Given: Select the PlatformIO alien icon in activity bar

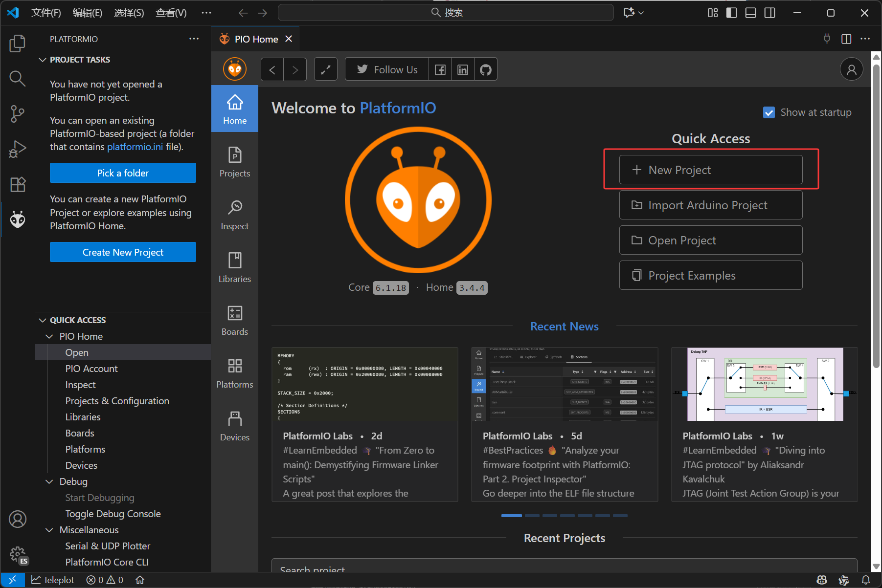Looking at the screenshot, I should [18, 219].
